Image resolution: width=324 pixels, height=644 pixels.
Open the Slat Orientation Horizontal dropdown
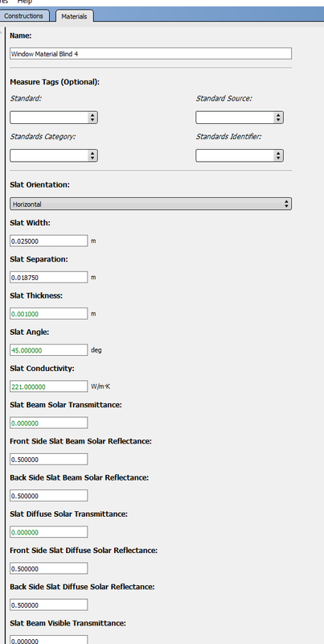150,204
